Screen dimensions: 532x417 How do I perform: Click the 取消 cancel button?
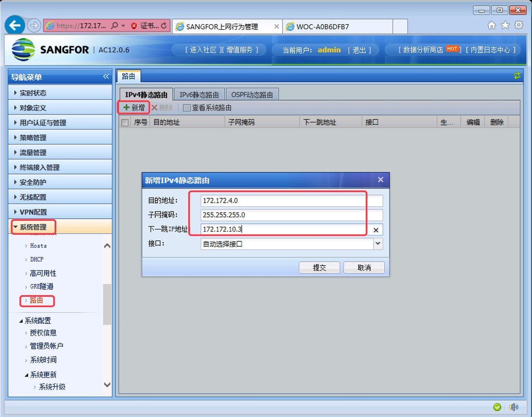click(364, 268)
